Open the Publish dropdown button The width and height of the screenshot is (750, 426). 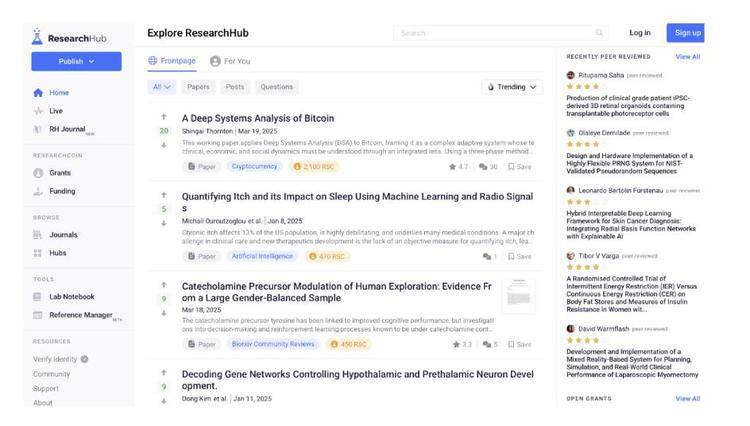77,61
